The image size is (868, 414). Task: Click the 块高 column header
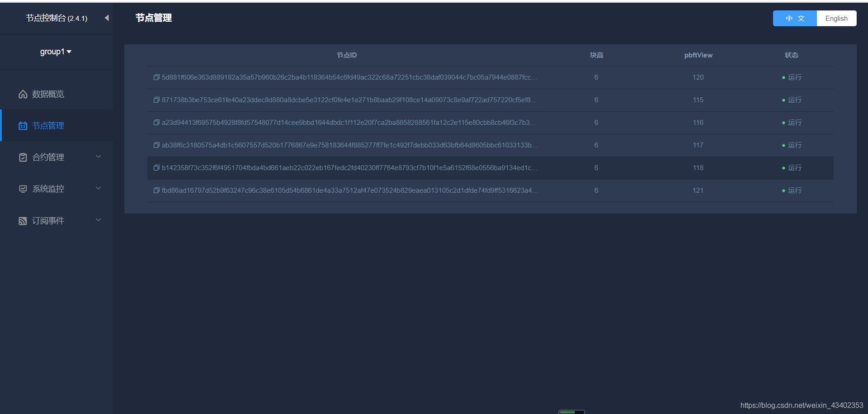pos(596,55)
